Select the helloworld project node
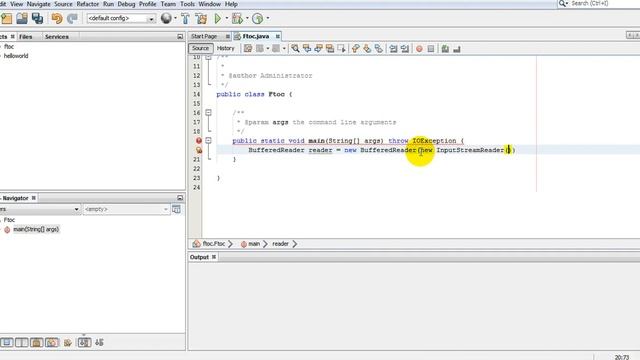Viewport: 640px width, 360px height. coord(16,56)
